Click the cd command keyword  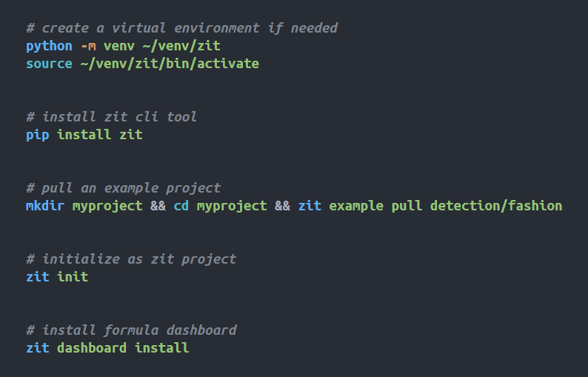[181, 206]
